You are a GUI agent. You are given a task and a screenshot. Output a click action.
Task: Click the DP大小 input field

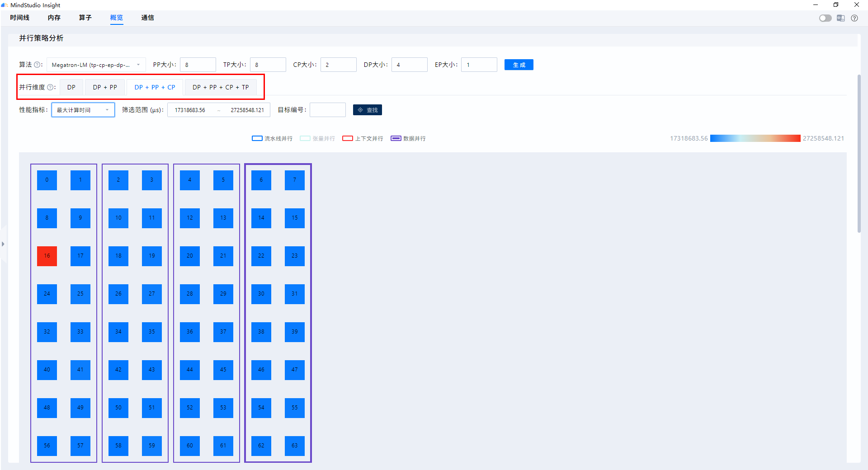tap(410, 65)
